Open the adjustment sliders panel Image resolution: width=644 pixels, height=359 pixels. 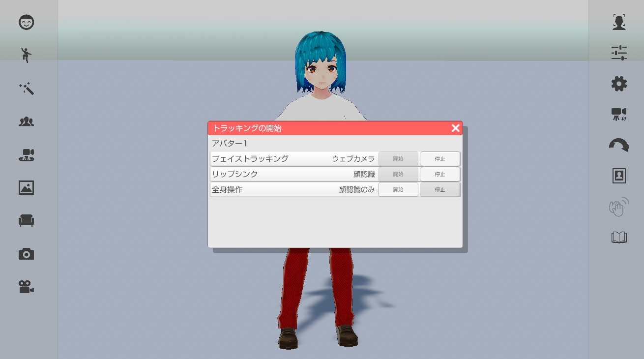click(x=618, y=53)
